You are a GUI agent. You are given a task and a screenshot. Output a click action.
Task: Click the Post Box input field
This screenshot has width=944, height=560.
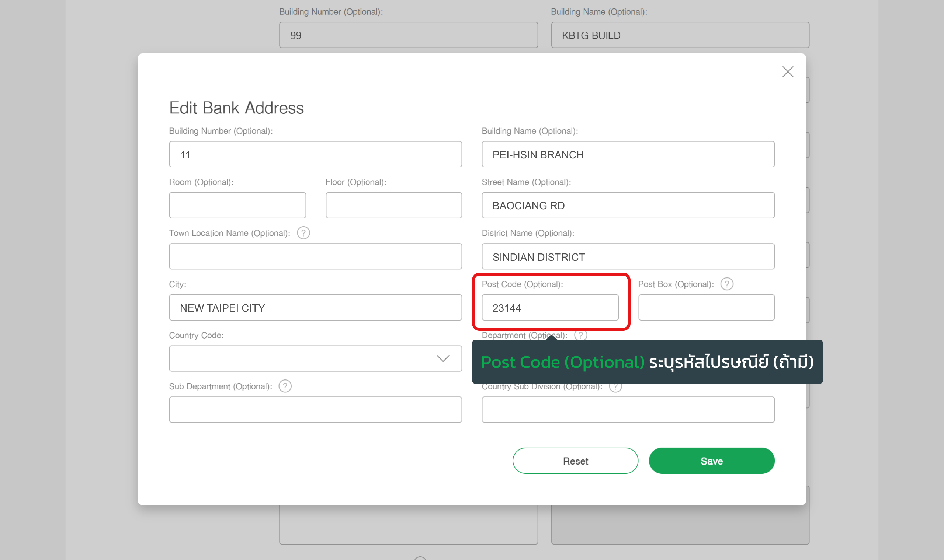[706, 307]
